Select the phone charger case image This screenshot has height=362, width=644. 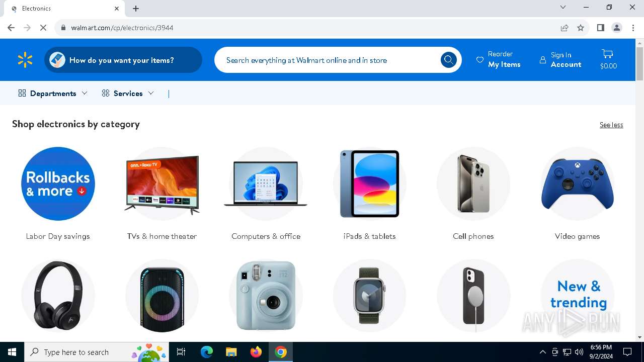(x=473, y=296)
